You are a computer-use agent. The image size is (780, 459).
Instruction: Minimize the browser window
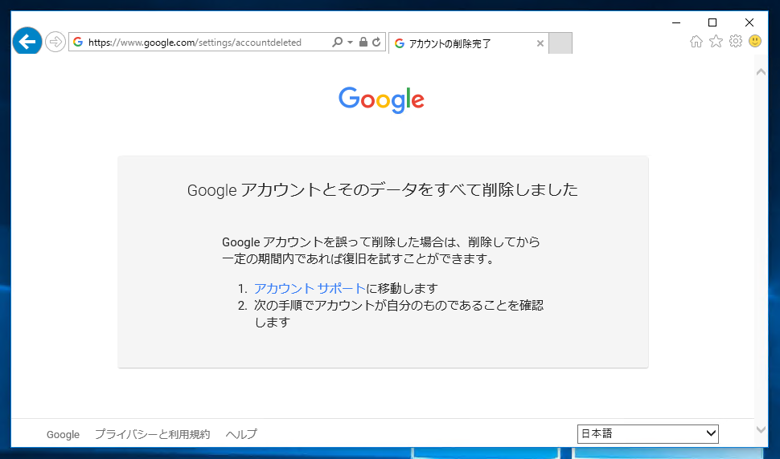pos(676,22)
